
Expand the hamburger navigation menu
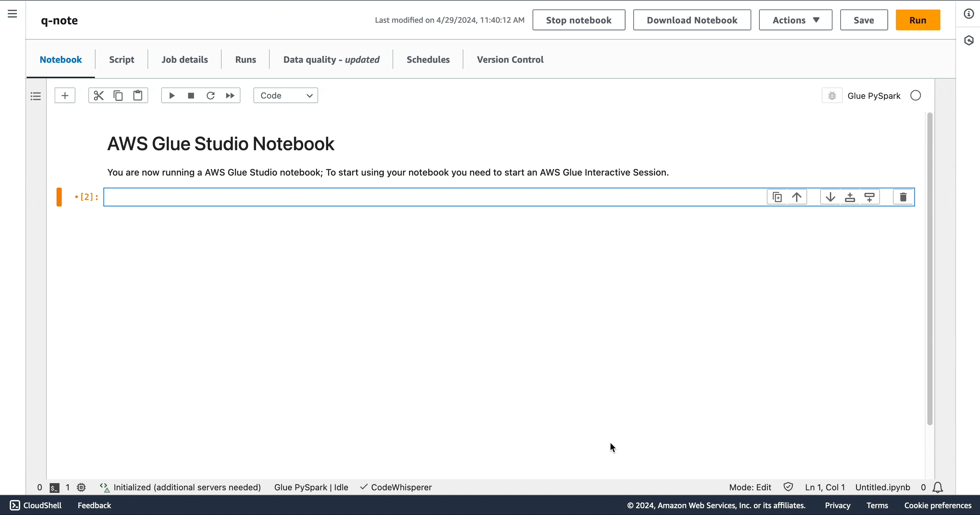click(13, 14)
